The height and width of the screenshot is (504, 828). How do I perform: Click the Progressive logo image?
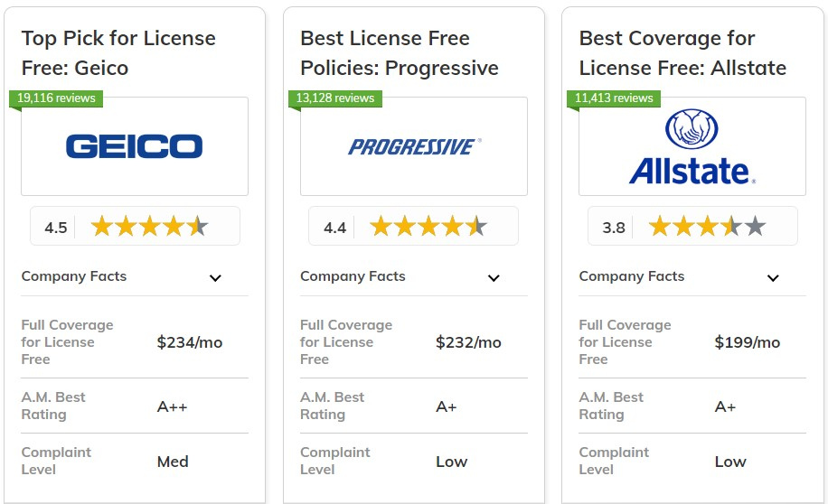[x=414, y=146]
